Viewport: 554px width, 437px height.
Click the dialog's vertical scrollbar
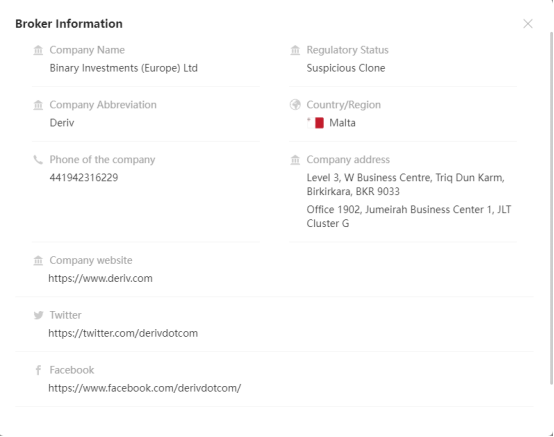pyautogui.click(x=551, y=208)
